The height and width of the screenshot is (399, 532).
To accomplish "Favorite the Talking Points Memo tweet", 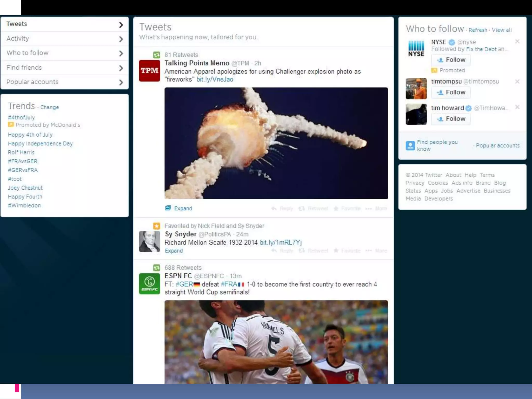I will pos(347,208).
